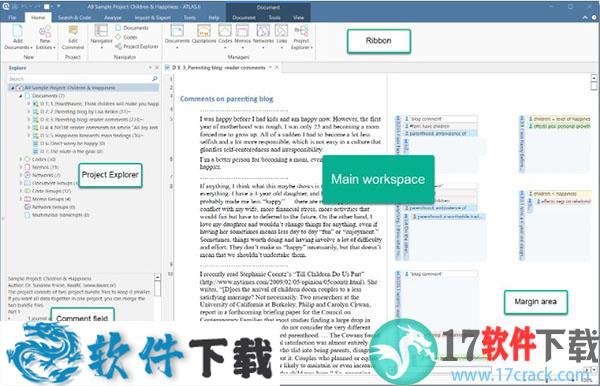This screenshot has width=600, height=386.
Task: Open the Navigator dropdown arrow
Action: tap(102, 48)
